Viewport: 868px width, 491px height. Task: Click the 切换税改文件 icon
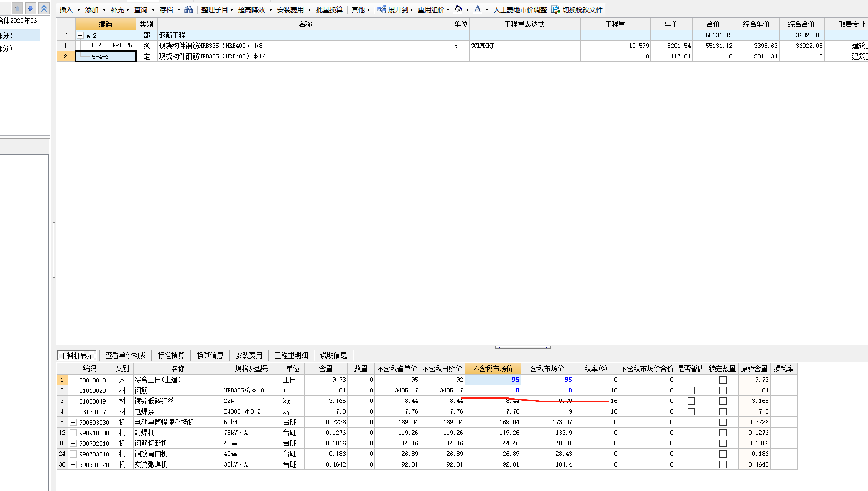point(555,9)
